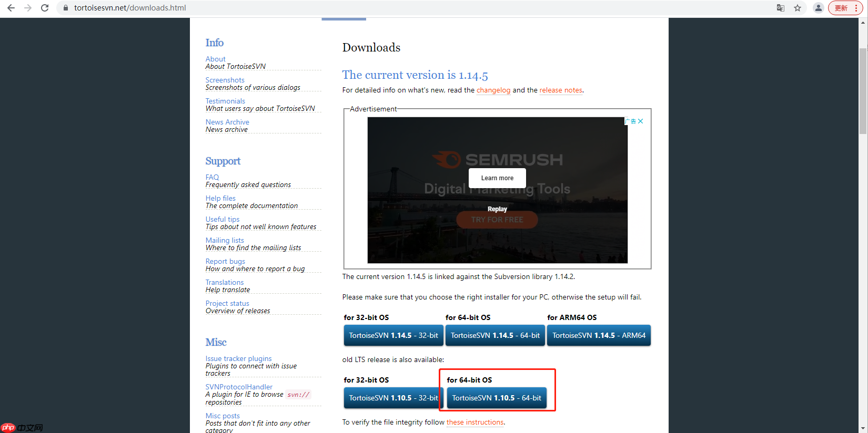Open the changelog link
Viewport: 868px width, 433px height.
click(493, 90)
